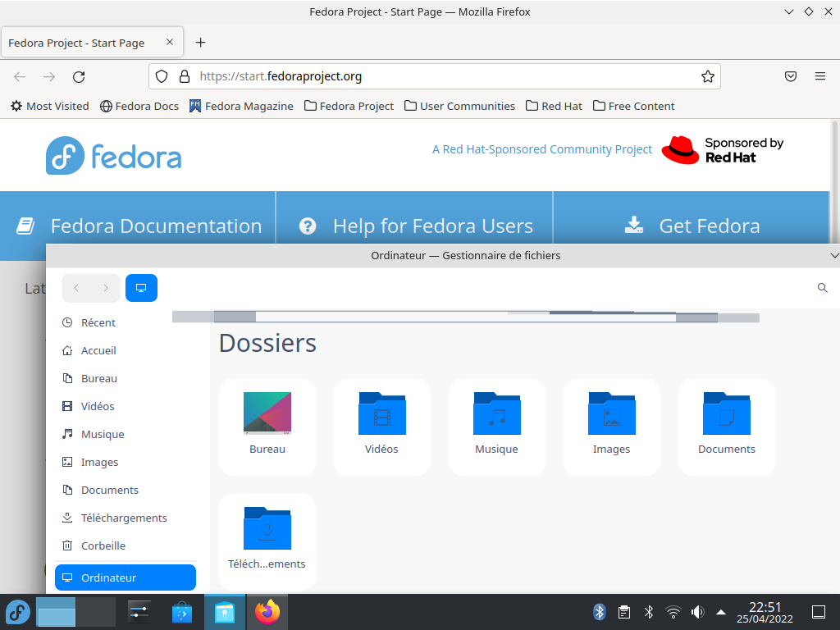
Task: Expand the Free Content bookmark folder
Action: 634,106
